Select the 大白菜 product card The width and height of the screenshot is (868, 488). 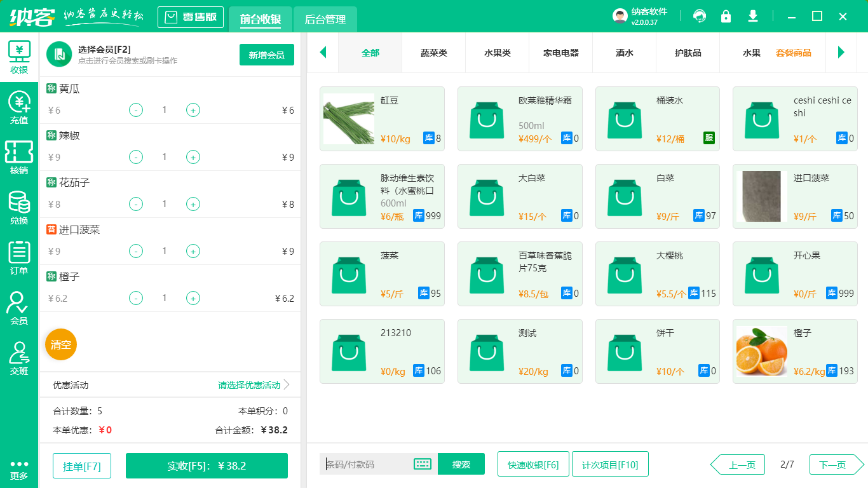[520, 196]
